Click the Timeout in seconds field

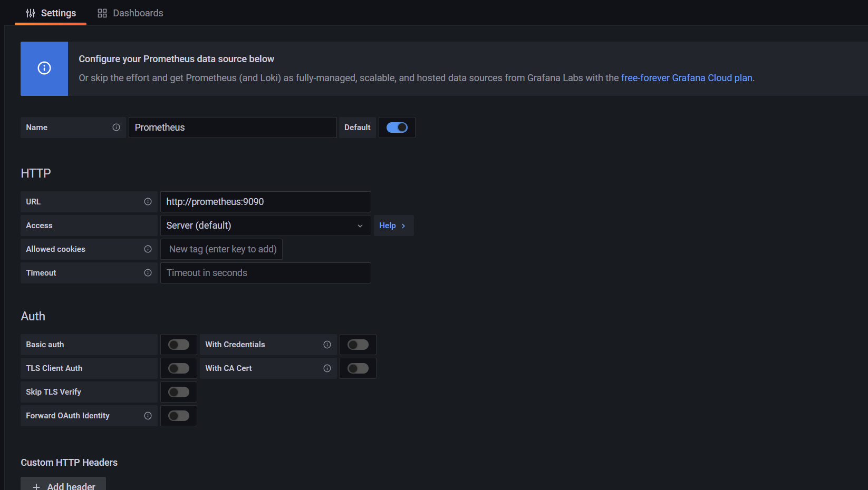coord(265,273)
